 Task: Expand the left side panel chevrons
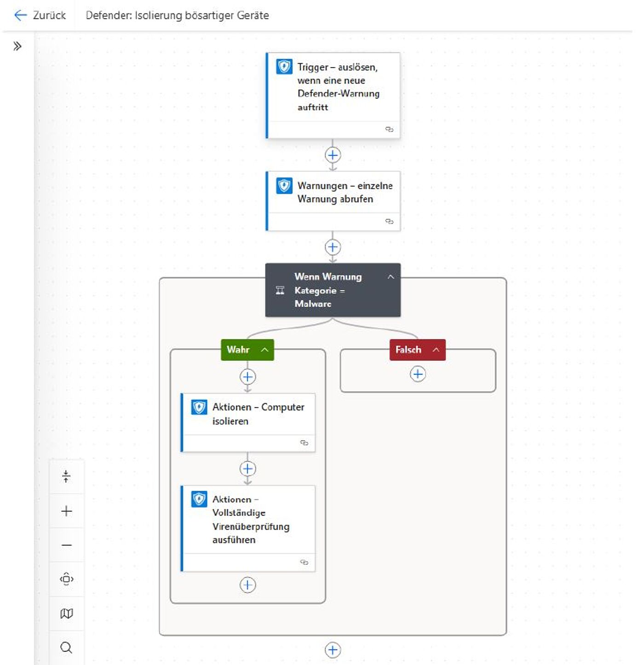(17, 46)
